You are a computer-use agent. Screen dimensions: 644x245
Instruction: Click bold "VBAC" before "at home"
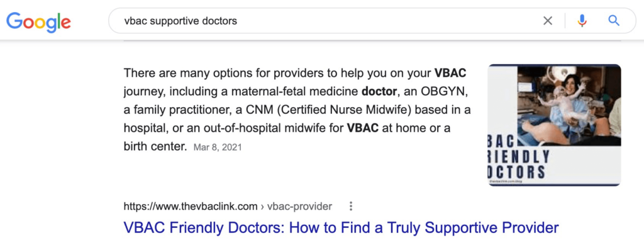[363, 128]
